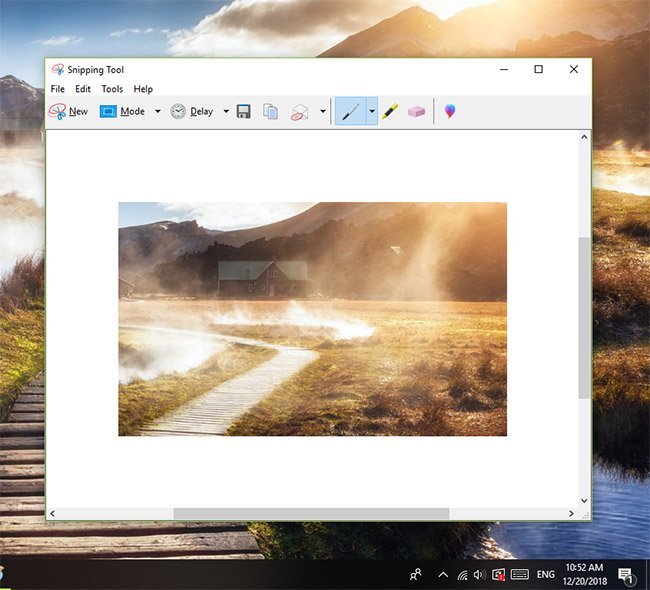Image resolution: width=650 pixels, height=590 pixels.
Task: Expand the Send Snip dropdown arrow
Action: point(322,112)
